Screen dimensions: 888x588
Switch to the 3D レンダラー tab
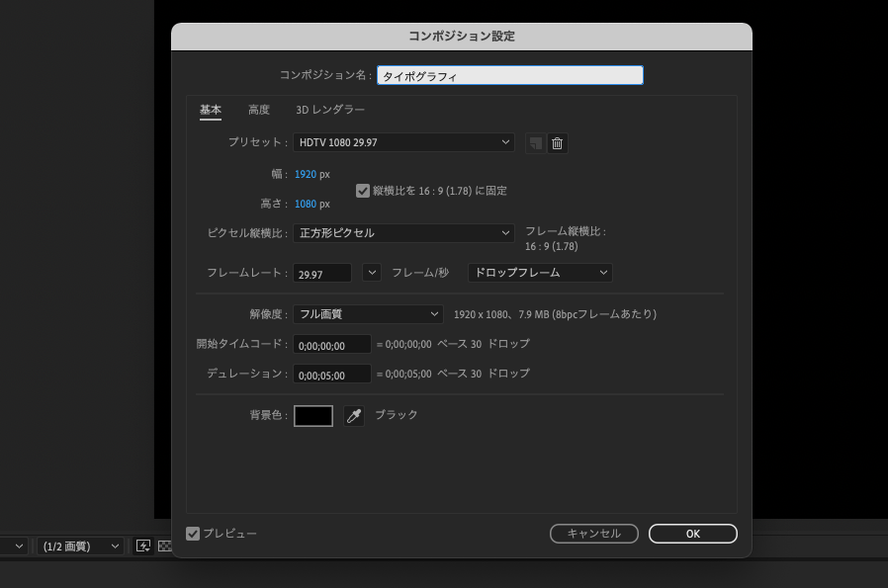tap(330, 110)
